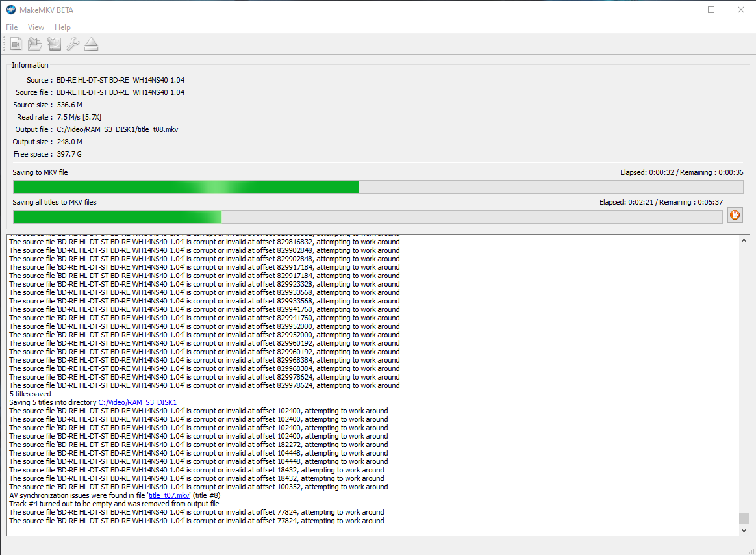Click the Free space value 397.7 G
The image size is (756, 555).
[69, 155]
